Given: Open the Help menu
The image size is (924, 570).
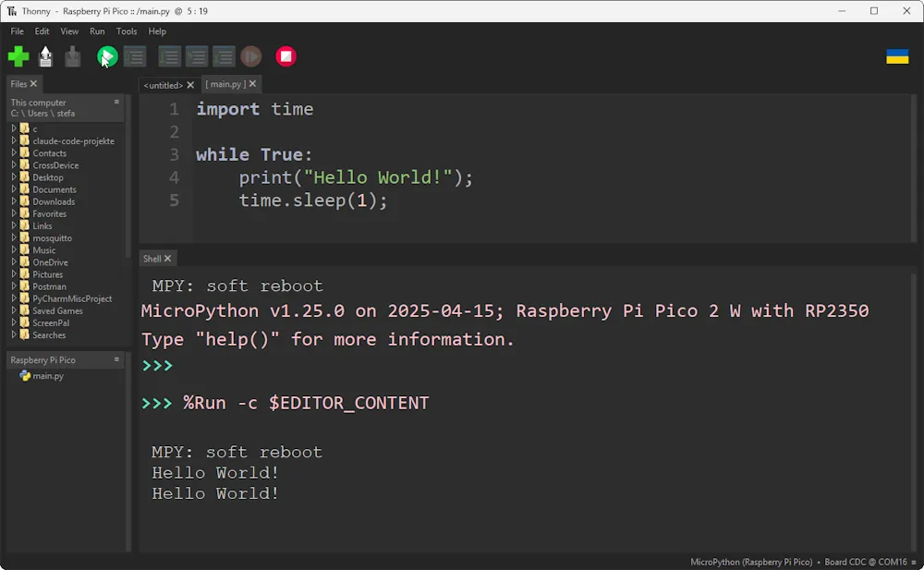Looking at the screenshot, I should click(x=157, y=31).
